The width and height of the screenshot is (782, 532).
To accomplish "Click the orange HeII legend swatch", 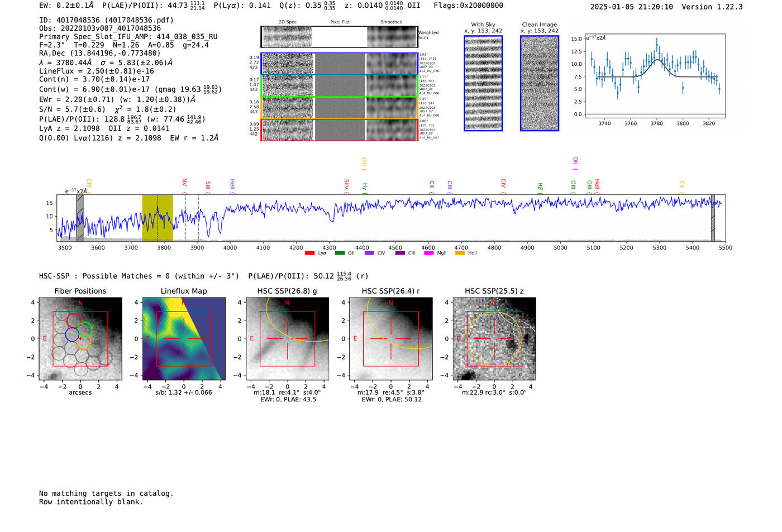I will point(460,253).
